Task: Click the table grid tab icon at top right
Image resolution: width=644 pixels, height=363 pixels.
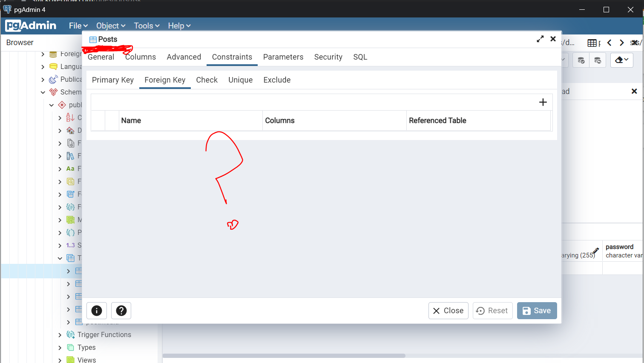Action: (x=592, y=43)
